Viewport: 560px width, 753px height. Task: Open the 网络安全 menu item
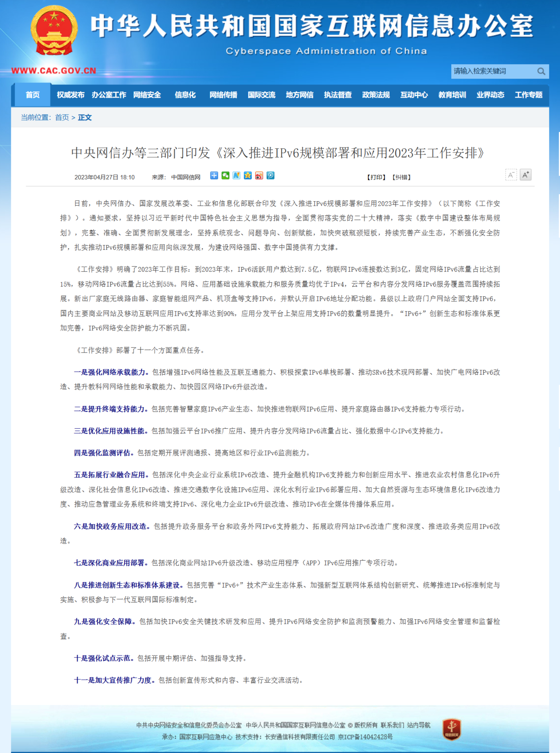click(x=147, y=95)
